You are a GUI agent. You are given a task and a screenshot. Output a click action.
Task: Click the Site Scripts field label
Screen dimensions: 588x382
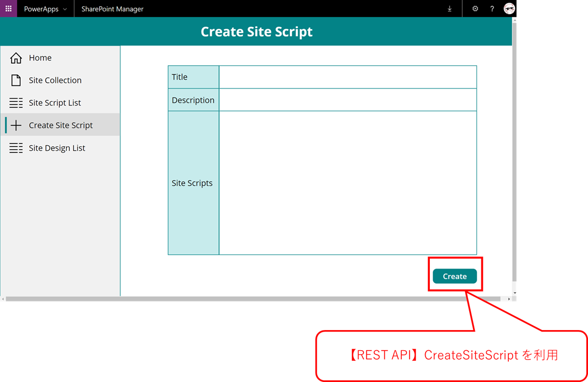(x=192, y=183)
